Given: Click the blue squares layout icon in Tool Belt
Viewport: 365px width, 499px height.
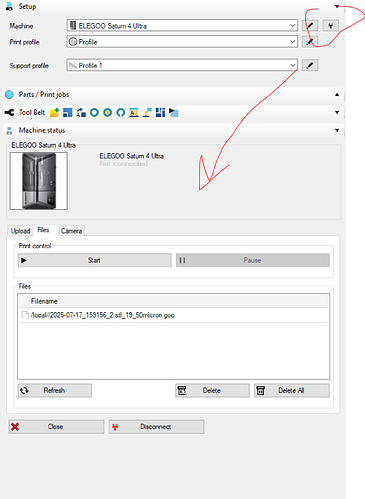Looking at the screenshot, I should (x=68, y=113).
